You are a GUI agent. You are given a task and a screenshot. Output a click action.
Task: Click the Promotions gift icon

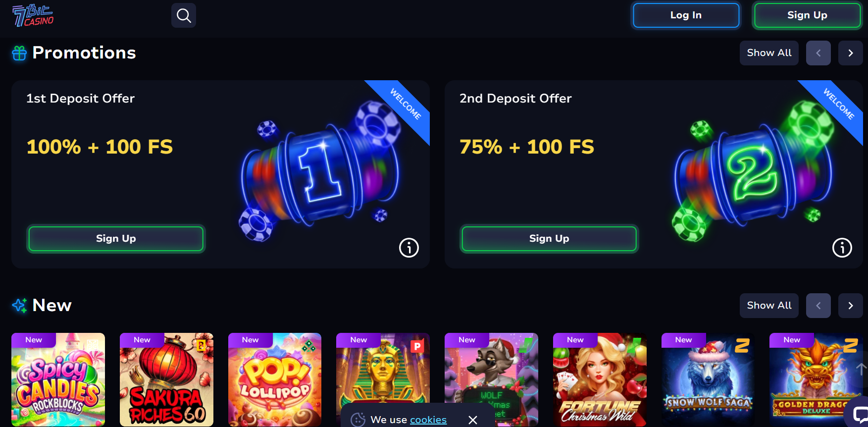pos(19,53)
